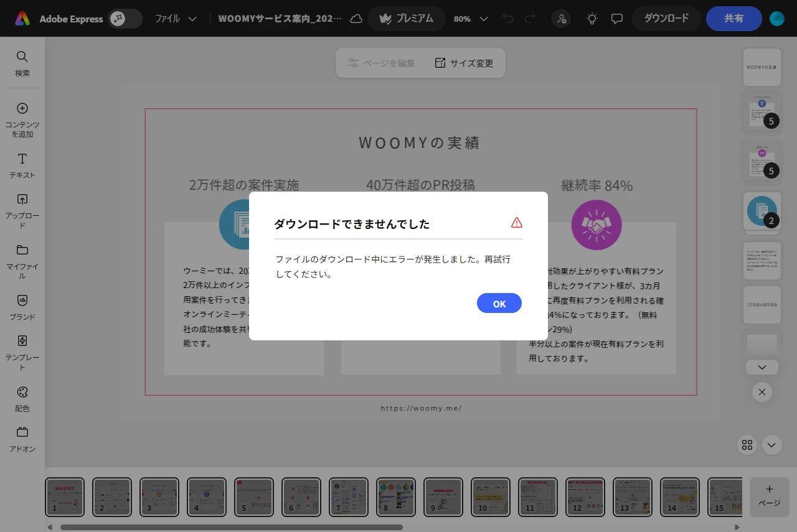The height and width of the screenshot is (532, 797).
Task: Open the Adobe Express home logo
Action: [x=22, y=19]
